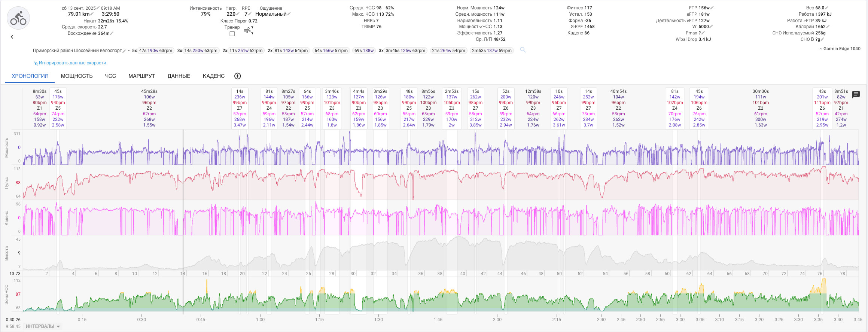
Task: Click Игнорировать данные скорости link
Action: tap(70, 63)
